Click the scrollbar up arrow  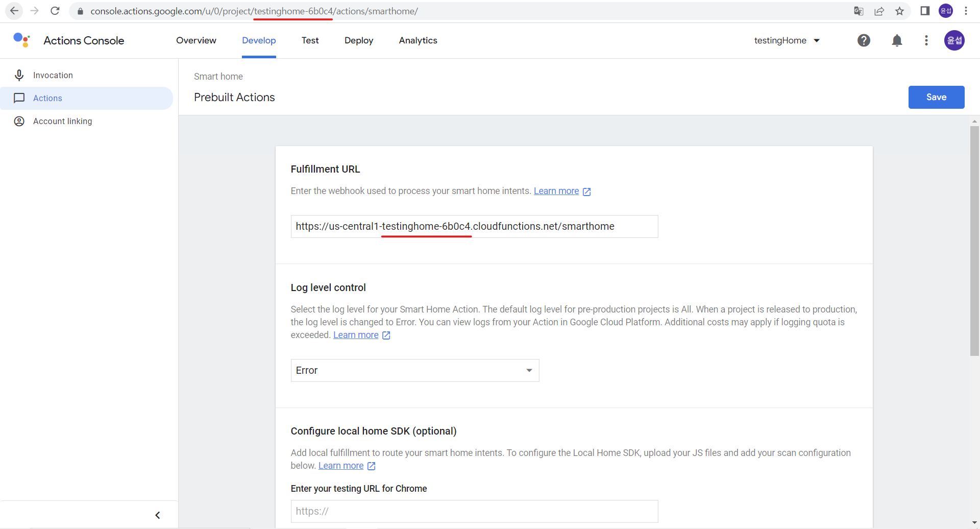coord(974,121)
